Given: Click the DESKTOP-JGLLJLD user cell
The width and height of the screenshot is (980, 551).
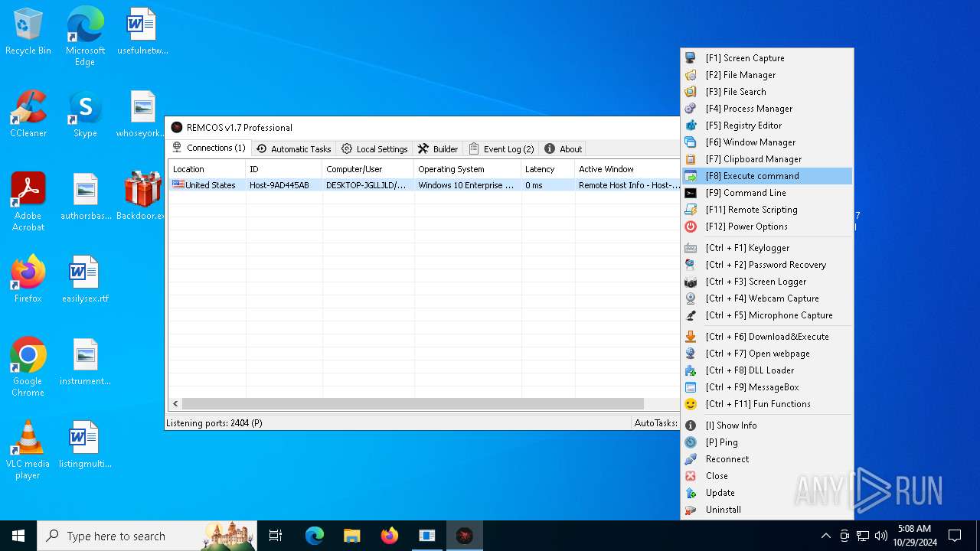Looking at the screenshot, I should (367, 185).
